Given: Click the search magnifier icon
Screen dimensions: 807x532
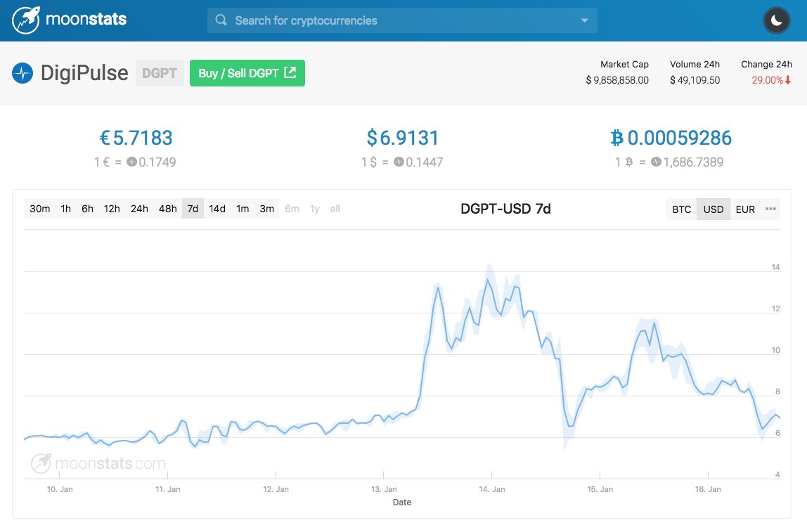Looking at the screenshot, I should point(220,20).
